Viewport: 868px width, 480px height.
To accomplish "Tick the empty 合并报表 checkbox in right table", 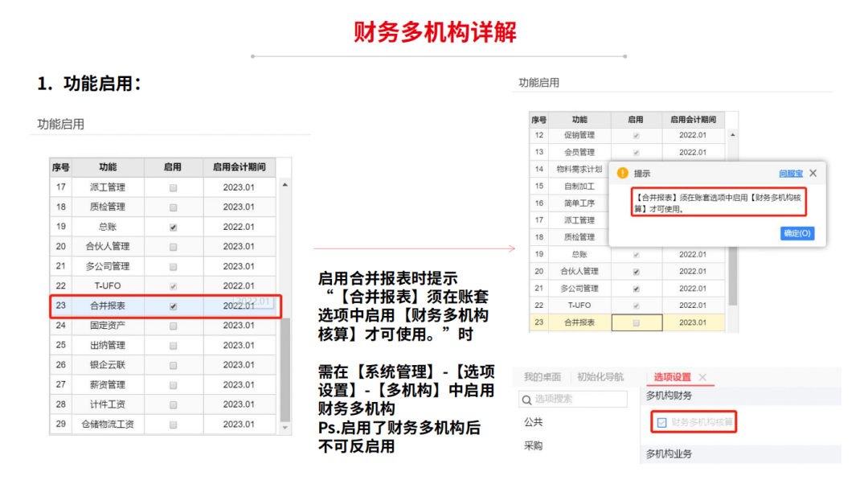I will (637, 322).
